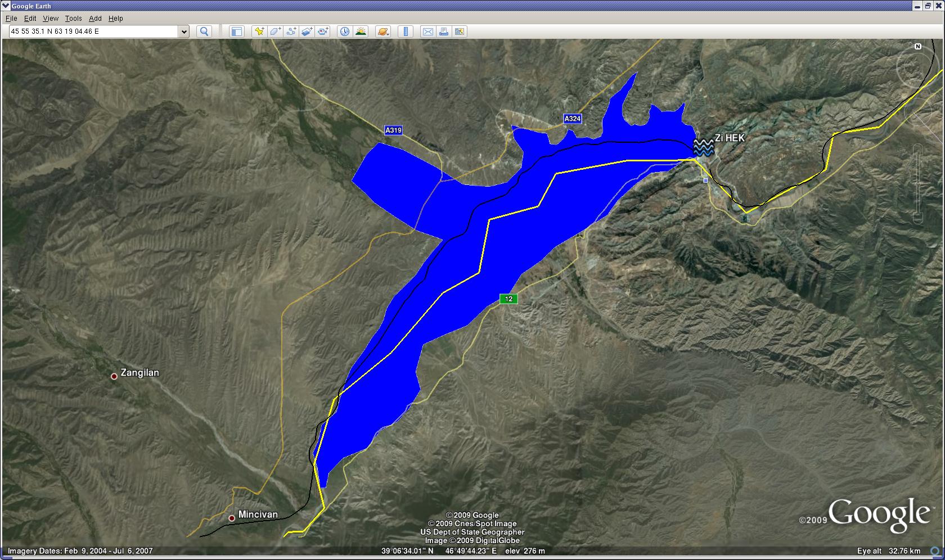Open the window menu in title bar
Screen dimensions: 945x560
click(6, 6)
